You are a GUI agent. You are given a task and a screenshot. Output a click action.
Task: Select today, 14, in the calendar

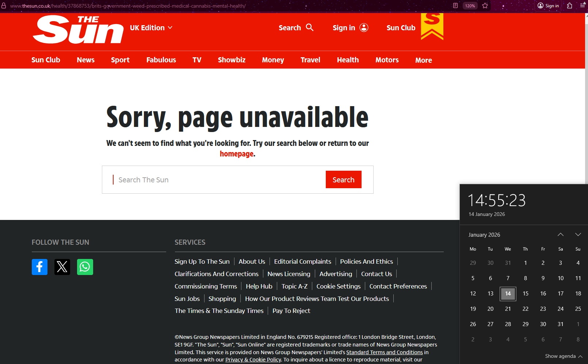coord(508,294)
